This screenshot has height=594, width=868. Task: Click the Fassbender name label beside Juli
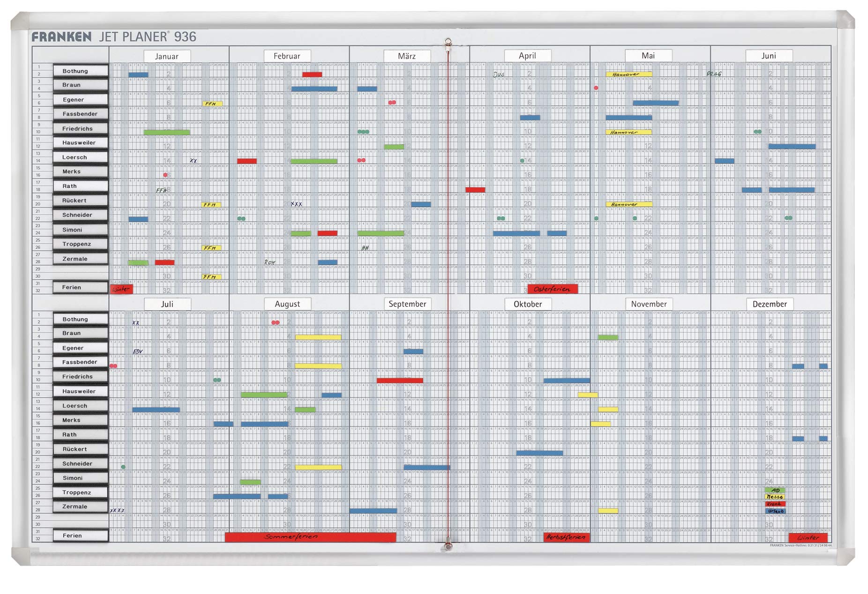pyautogui.click(x=81, y=362)
